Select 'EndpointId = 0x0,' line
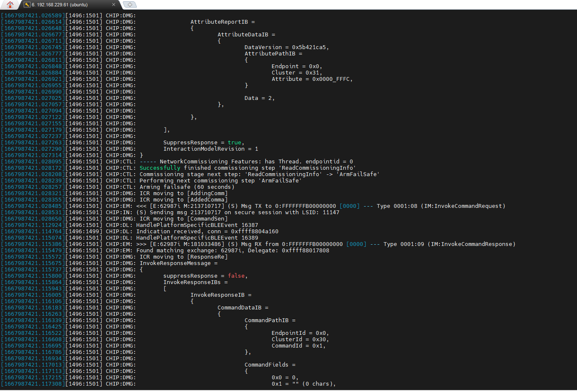 coord(300,333)
